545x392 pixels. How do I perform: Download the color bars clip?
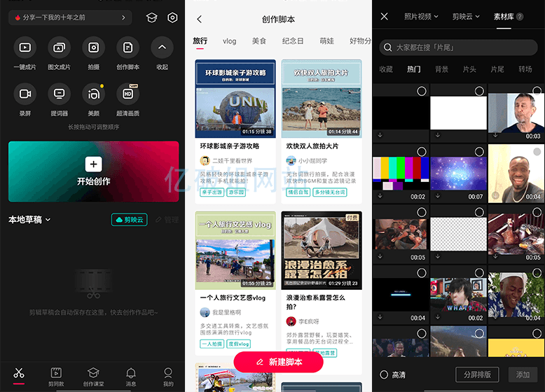(380, 196)
